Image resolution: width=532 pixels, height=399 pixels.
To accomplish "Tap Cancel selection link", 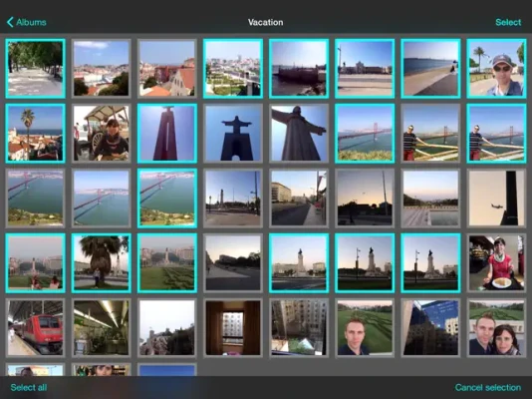I will (x=488, y=387).
